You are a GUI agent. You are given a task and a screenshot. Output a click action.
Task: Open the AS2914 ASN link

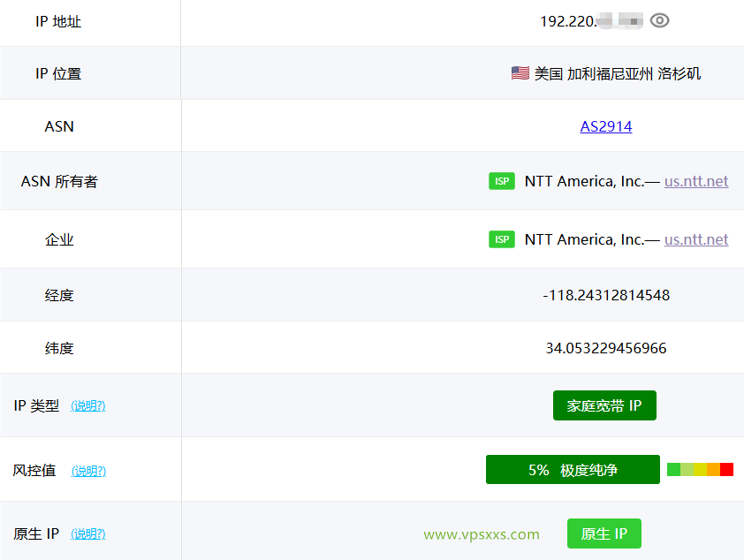[x=606, y=126]
